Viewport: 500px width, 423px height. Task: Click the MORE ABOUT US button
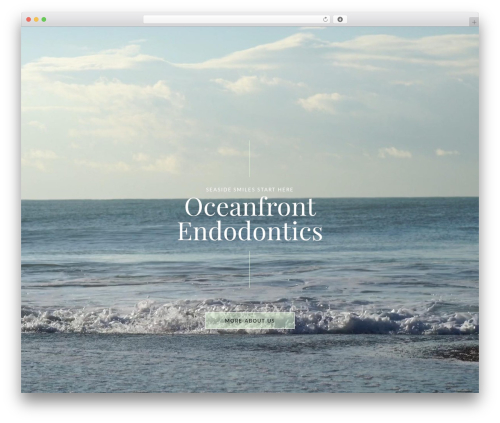coord(250,321)
